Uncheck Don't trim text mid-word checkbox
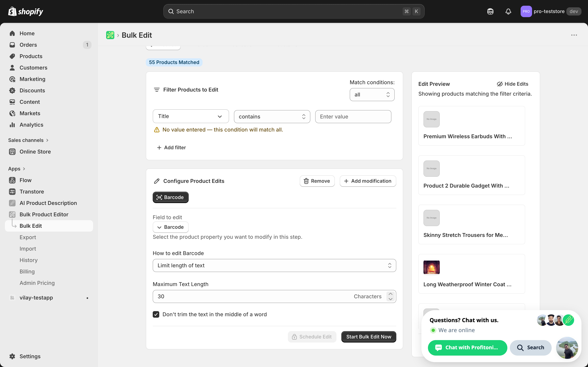The height and width of the screenshot is (367, 588). click(x=156, y=314)
